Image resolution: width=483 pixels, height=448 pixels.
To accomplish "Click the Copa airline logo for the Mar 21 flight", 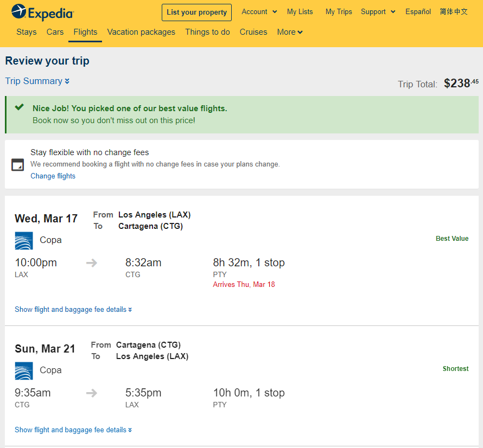I will pos(24,371).
